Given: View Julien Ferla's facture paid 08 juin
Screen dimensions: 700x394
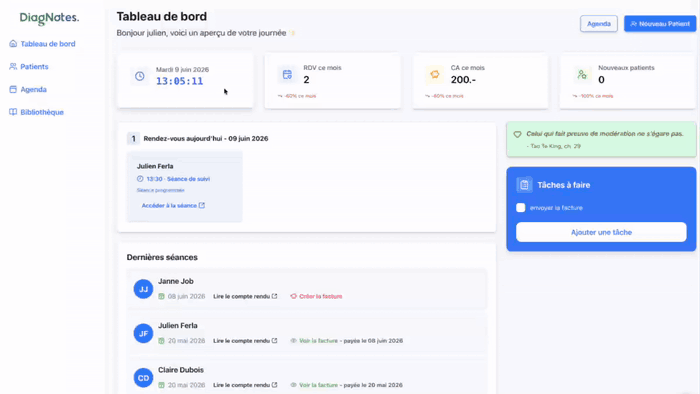Looking at the screenshot, I should 318,340.
